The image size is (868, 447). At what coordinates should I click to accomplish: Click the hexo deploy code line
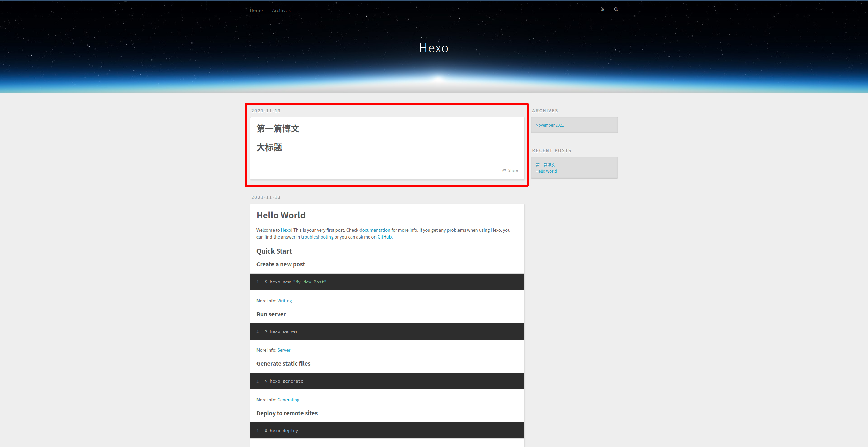click(x=281, y=431)
